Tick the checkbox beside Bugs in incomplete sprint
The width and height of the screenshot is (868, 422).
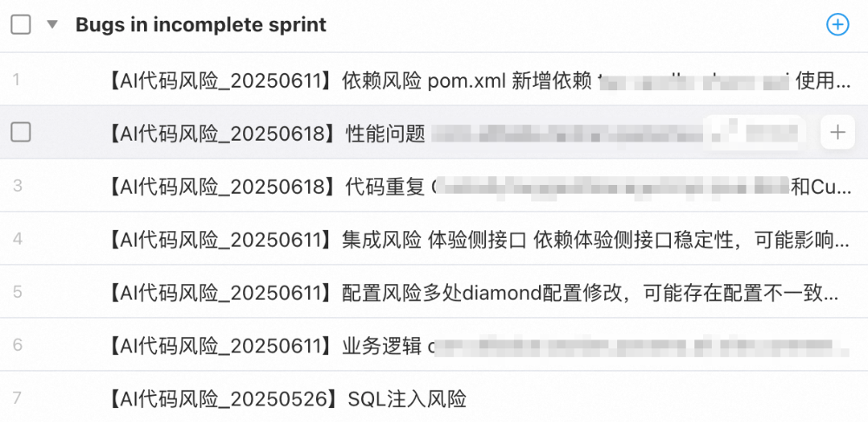21,25
